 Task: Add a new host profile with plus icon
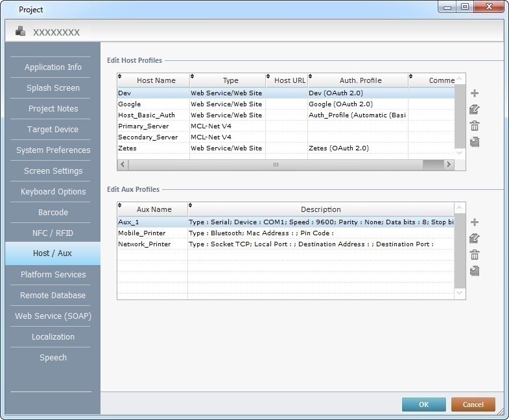475,93
